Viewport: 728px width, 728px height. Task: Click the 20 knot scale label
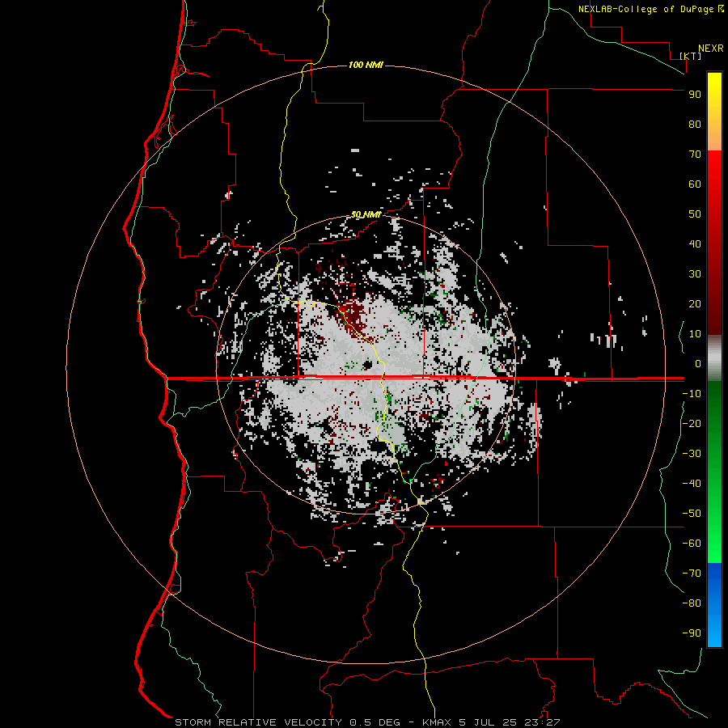point(695,303)
